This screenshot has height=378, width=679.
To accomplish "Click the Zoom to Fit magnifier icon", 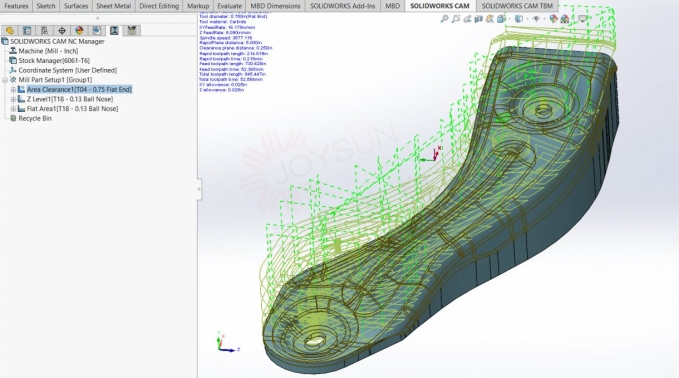I will click(x=444, y=19).
